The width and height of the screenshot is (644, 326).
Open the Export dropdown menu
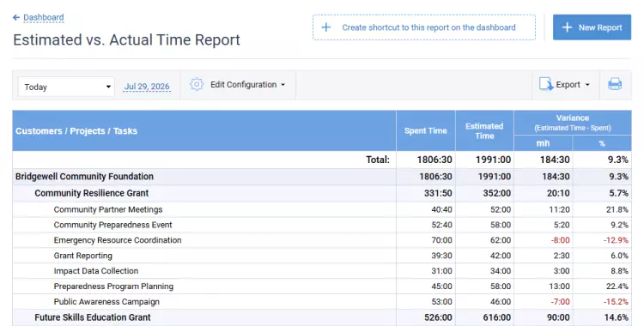tap(573, 85)
